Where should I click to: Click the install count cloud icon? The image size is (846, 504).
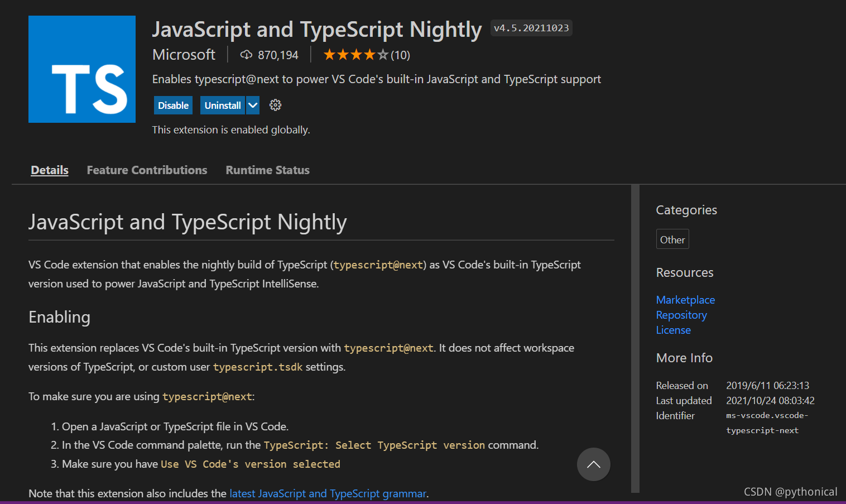tap(246, 55)
